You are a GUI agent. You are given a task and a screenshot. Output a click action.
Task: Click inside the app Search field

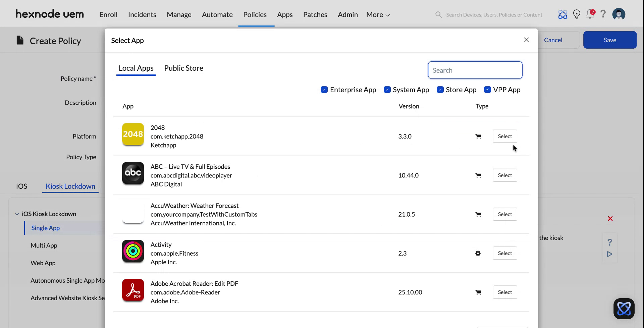tap(475, 70)
